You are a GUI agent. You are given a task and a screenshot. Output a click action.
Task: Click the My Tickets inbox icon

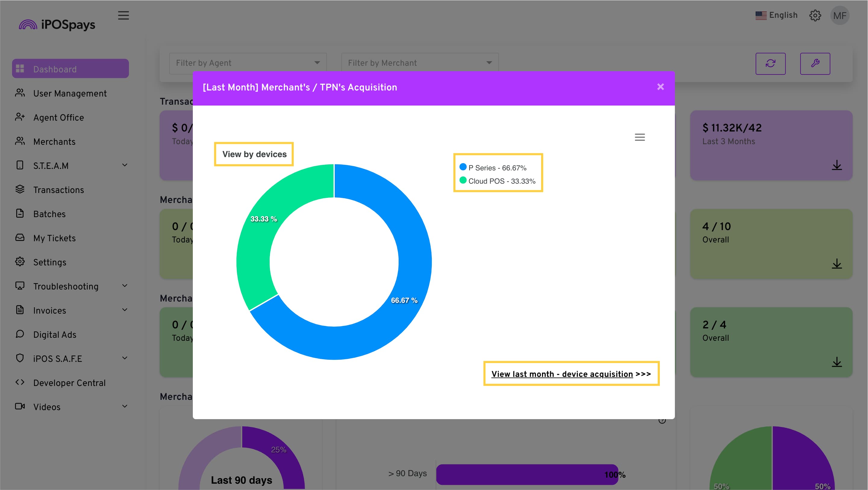coord(20,238)
